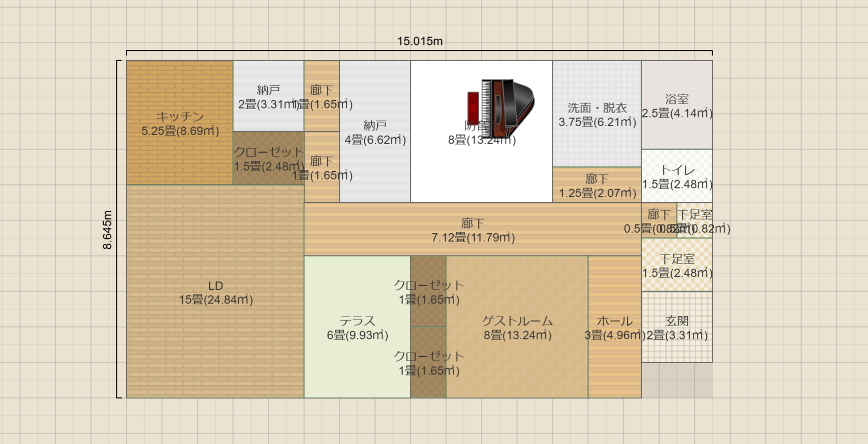
Task: Select the 納戸 4畳(6.62㎡) storage room
Action: (x=375, y=132)
